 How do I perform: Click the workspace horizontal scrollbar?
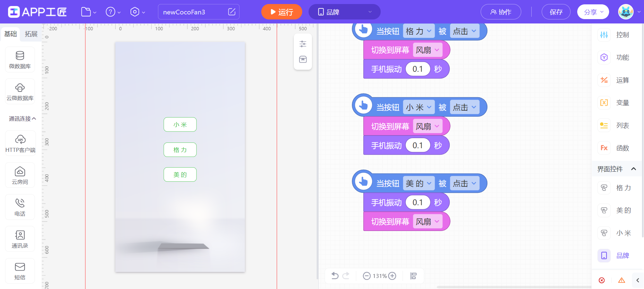click(514, 287)
